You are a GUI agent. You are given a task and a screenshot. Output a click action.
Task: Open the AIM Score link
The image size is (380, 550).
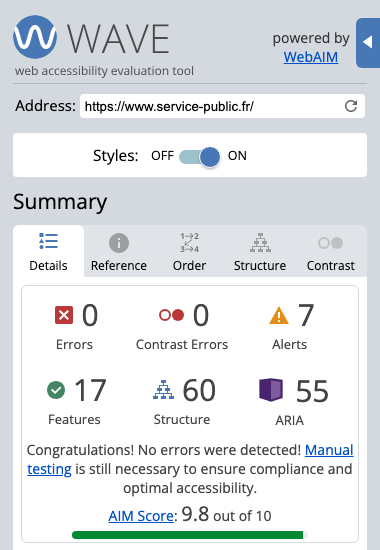coord(141,516)
